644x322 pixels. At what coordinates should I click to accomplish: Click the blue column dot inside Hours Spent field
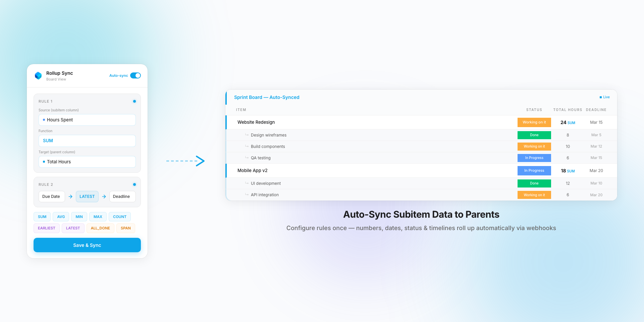(x=44, y=120)
